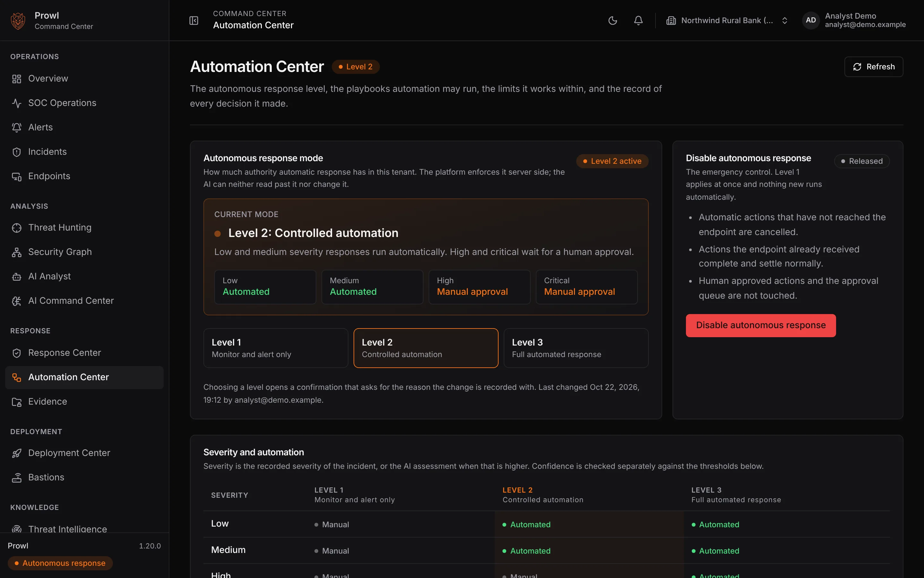Select Level 1 Monitor and alert only

(x=276, y=348)
